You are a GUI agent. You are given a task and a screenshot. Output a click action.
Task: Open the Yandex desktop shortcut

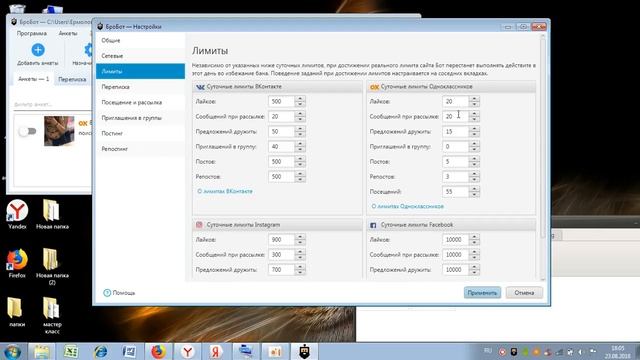point(17,214)
